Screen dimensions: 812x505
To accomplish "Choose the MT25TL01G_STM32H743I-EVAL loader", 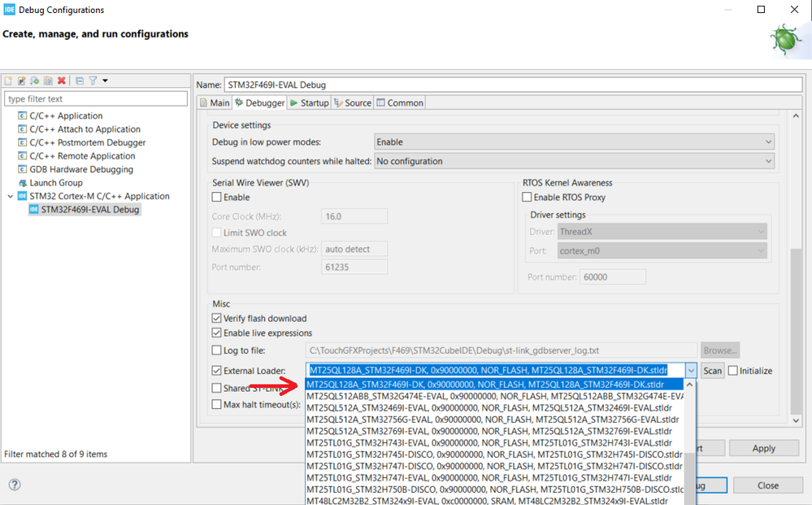I will point(494,443).
